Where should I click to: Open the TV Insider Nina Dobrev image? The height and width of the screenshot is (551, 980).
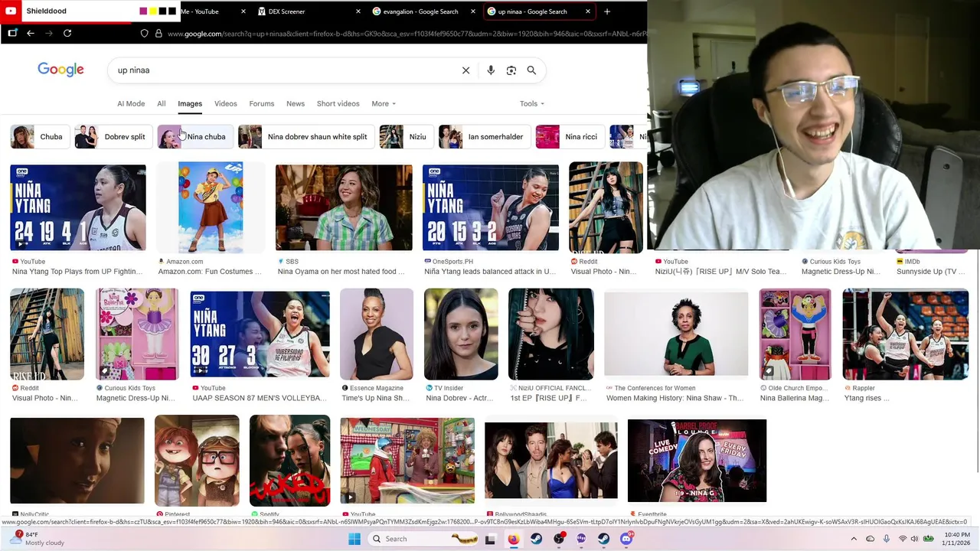(461, 334)
